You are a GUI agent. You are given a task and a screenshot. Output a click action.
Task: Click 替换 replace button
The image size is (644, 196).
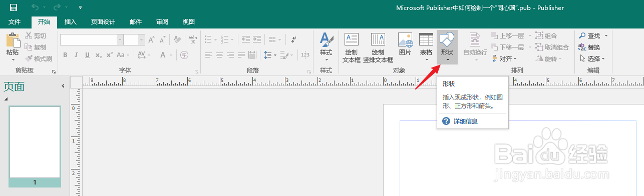(x=589, y=47)
